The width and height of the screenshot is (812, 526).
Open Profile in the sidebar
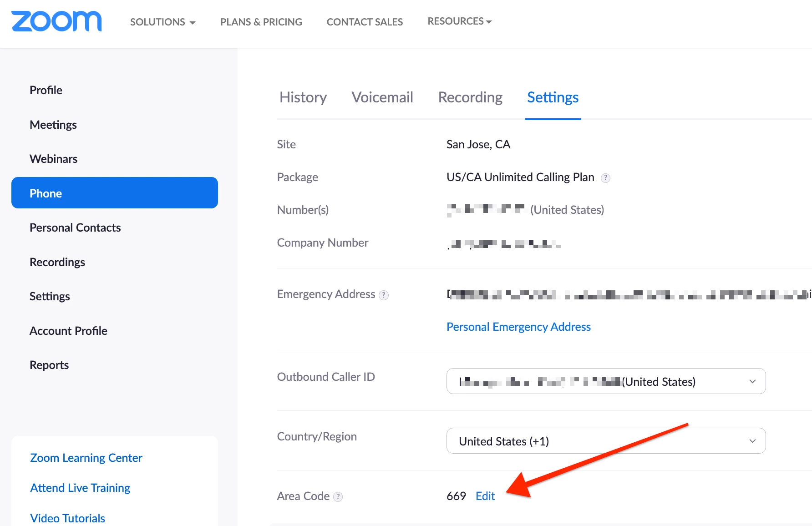46,90
